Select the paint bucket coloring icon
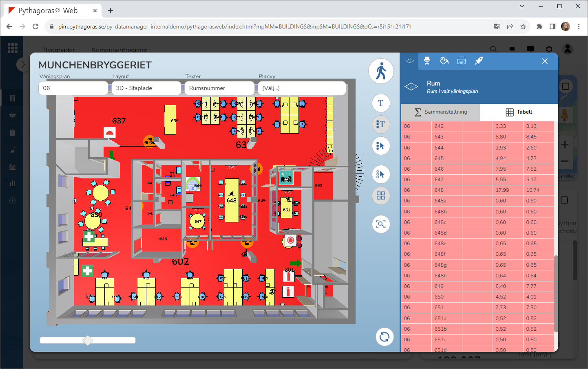Screen dimensions: 588x369 click(x=444, y=61)
